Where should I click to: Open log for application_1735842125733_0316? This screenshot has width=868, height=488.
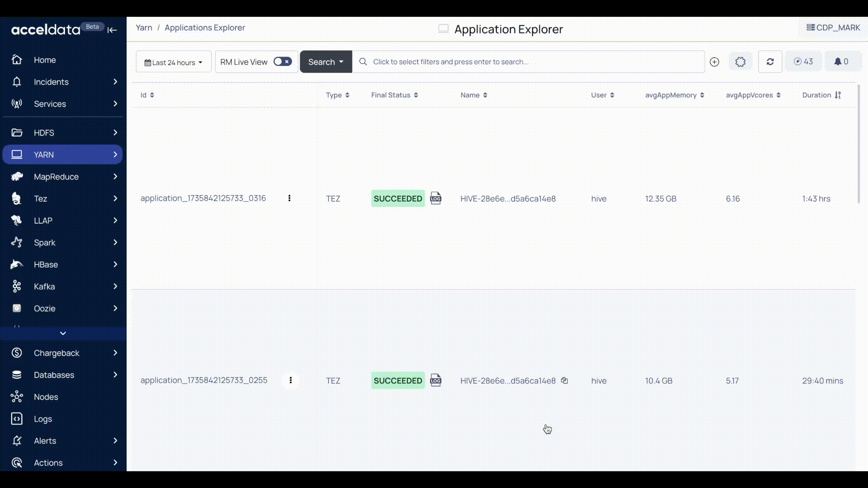tap(435, 198)
